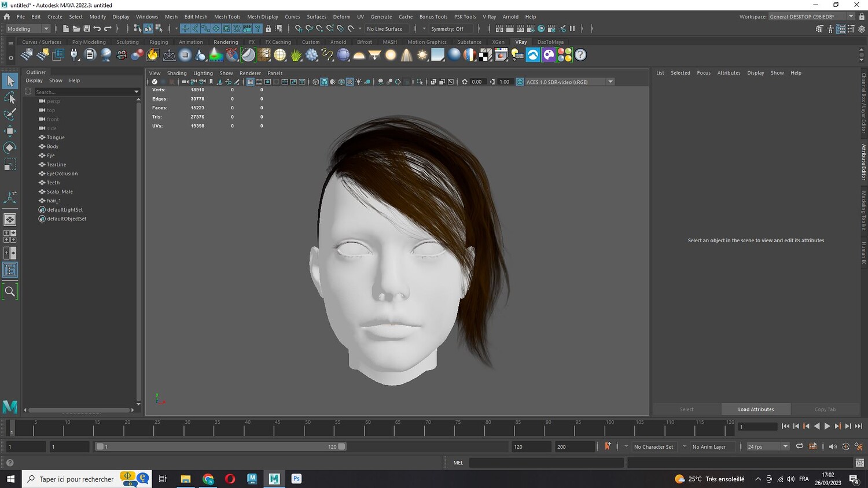This screenshot has height=488, width=868.
Task: Switch to the Rigging shelf tab
Action: (x=159, y=42)
